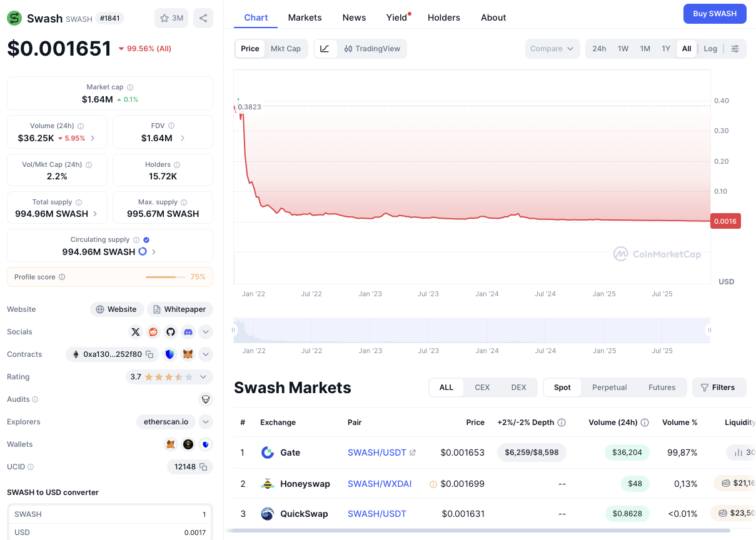Viewport: 756px width, 540px height.
Task: Open the Discord social icon
Action: coord(188,332)
